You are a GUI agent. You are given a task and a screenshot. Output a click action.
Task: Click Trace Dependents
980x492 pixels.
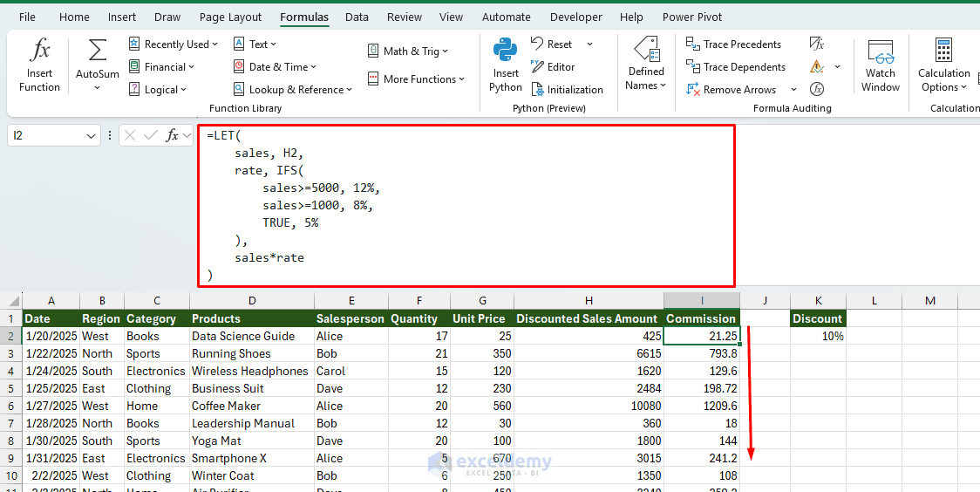[736, 67]
